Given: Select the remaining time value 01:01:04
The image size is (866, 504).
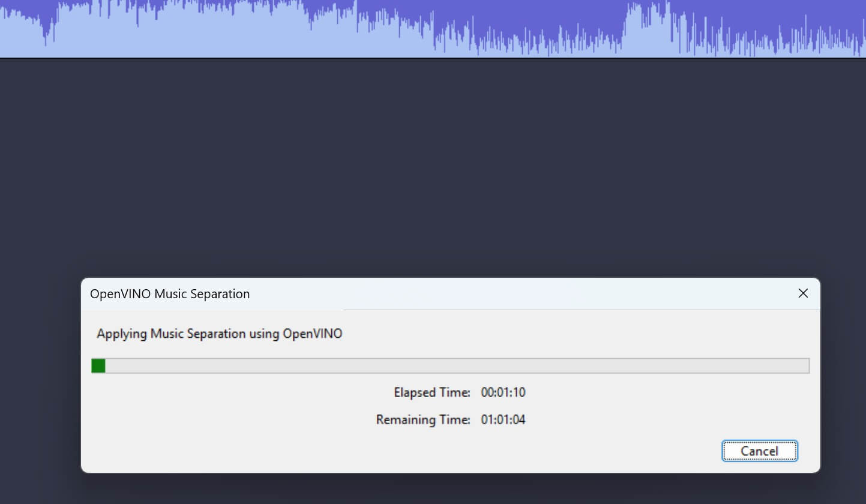Looking at the screenshot, I should (x=503, y=420).
